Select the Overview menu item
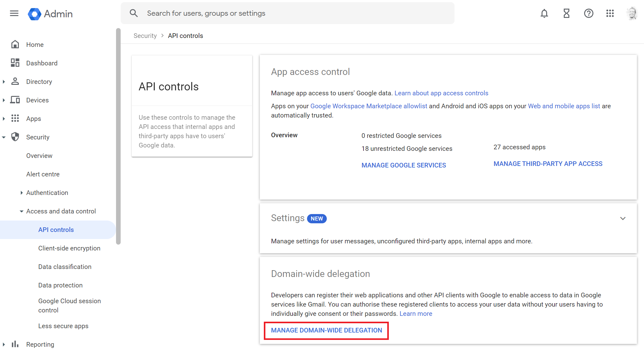 point(39,156)
